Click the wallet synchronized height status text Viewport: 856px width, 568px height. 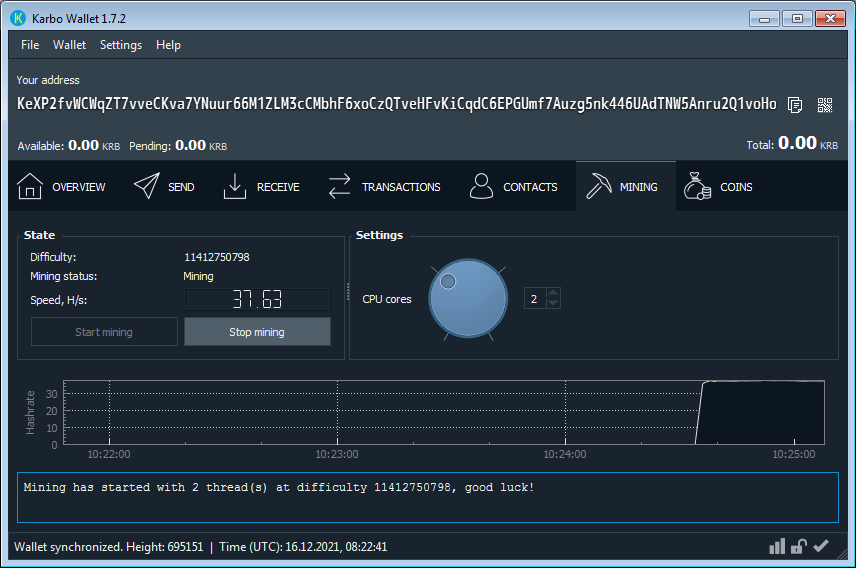pos(109,547)
